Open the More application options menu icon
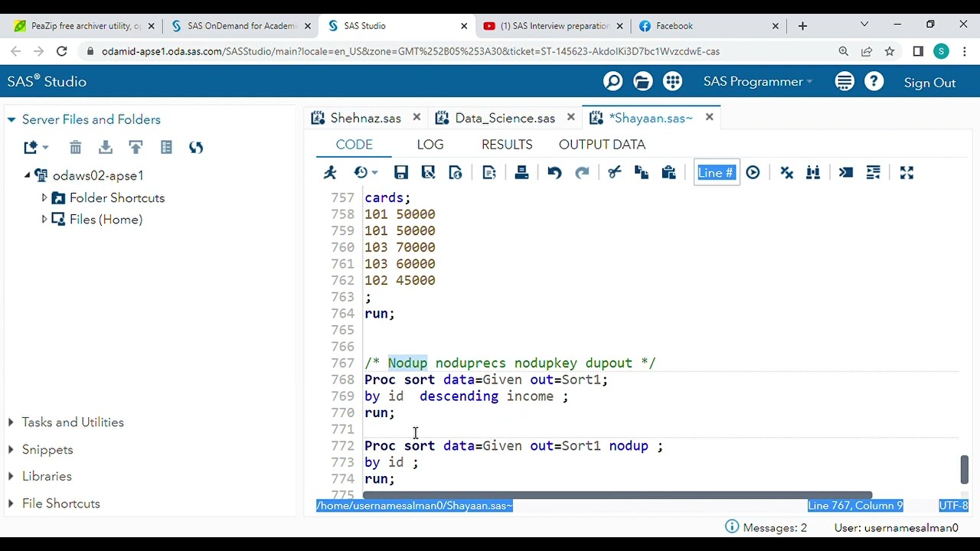This screenshot has height=551, width=980. pyautogui.click(x=844, y=82)
